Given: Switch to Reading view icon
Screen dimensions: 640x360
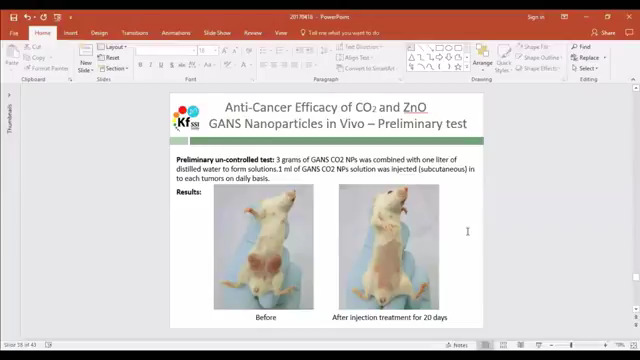Looking at the screenshot, I should pos(520,345).
